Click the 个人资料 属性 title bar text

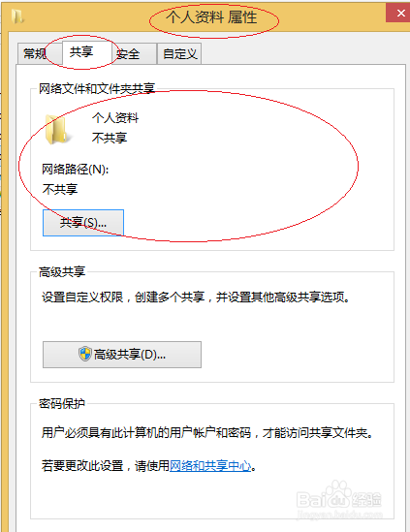tap(211, 17)
